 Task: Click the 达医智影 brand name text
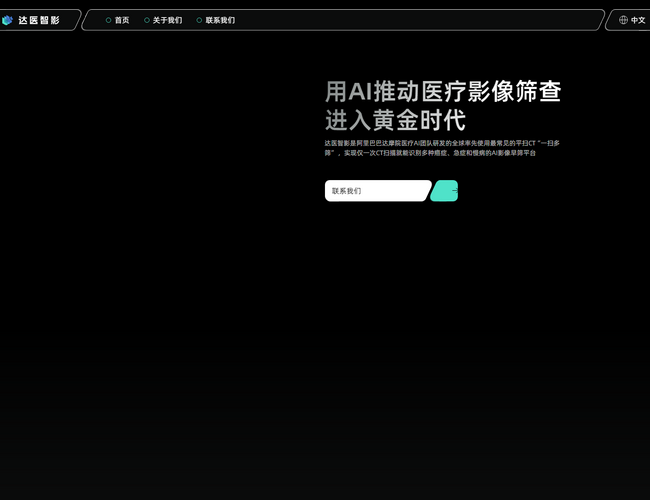coord(39,20)
